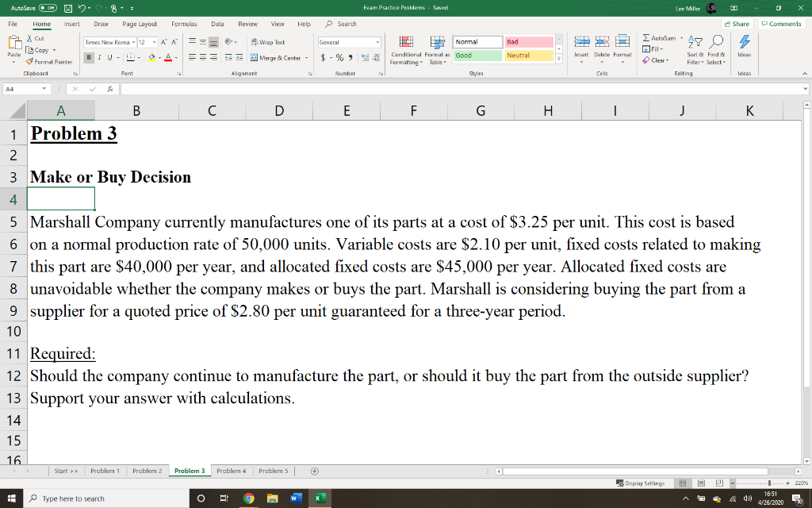Set vertical Top Align
The height and width of the screenshot is (508, 812).
pyautogui.click(x=192, y=42)
